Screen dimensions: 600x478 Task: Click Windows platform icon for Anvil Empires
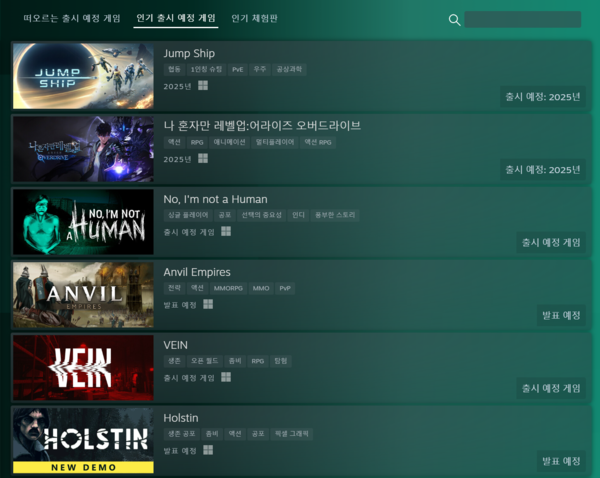coord(208,304)
